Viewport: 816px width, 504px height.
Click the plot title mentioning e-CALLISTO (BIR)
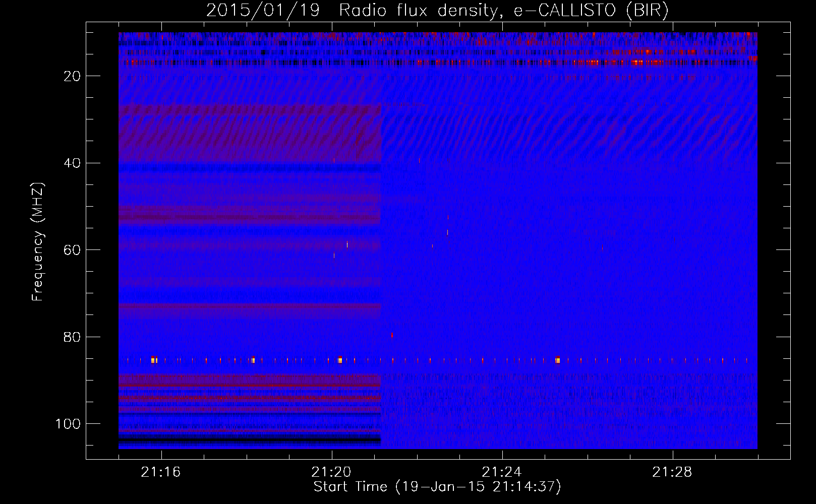point(437,11)
